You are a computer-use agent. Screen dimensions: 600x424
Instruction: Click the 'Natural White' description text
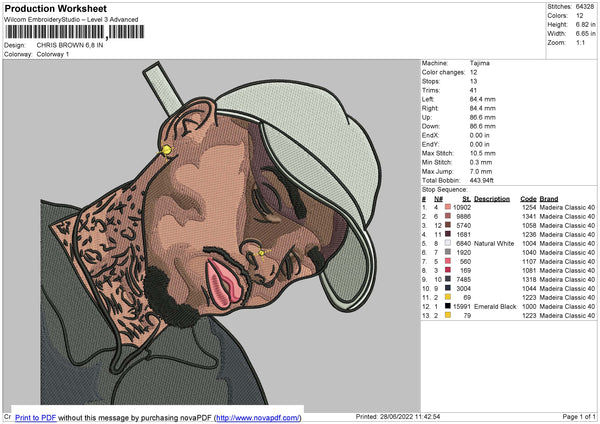click(494, 243)
